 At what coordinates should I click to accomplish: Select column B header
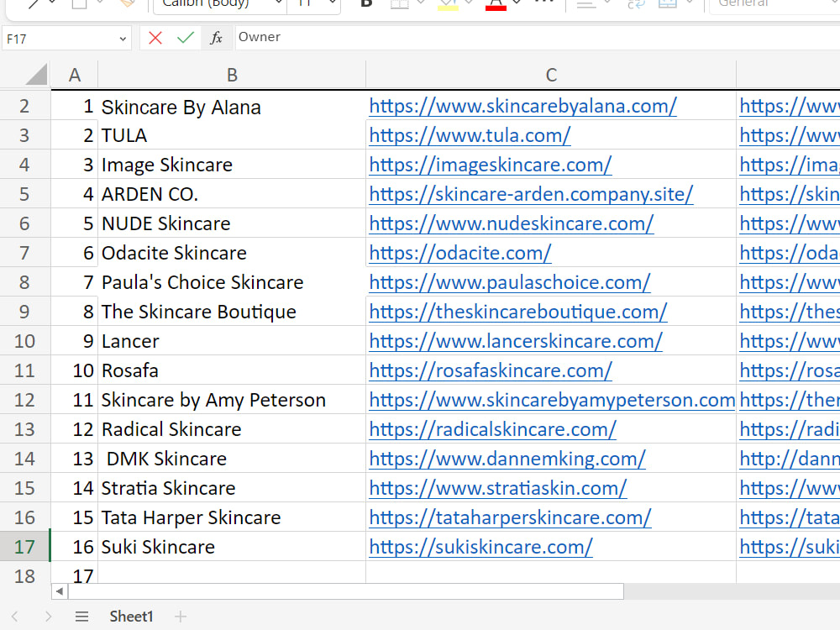[232, 75]
